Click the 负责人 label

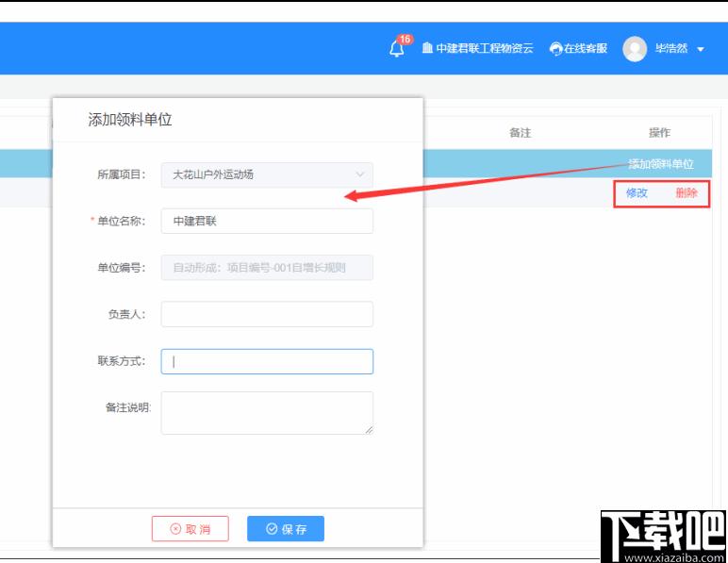click(x=127, y=314)
